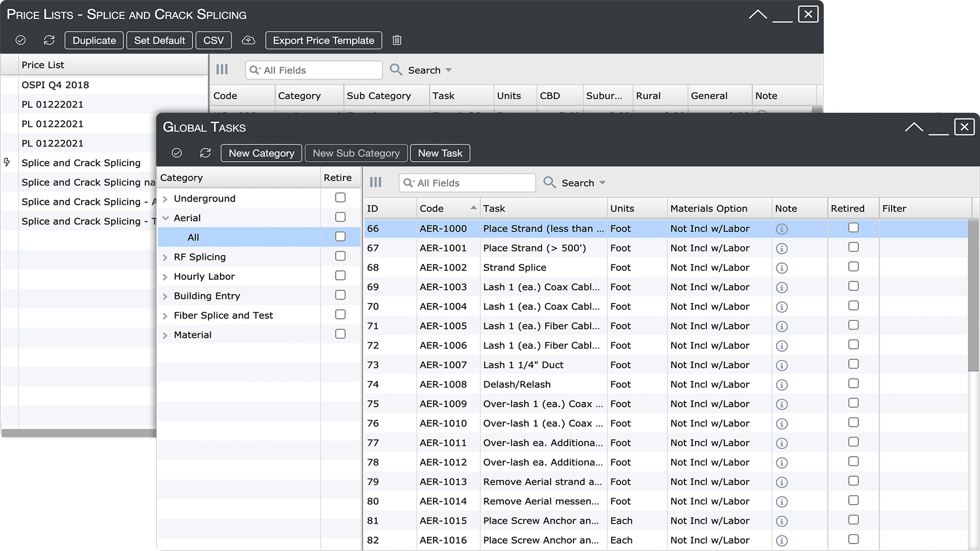The image size is (980, 551).
Task: Open note info icon for AER-1007 Lash Duct
Action: (781, 365)
